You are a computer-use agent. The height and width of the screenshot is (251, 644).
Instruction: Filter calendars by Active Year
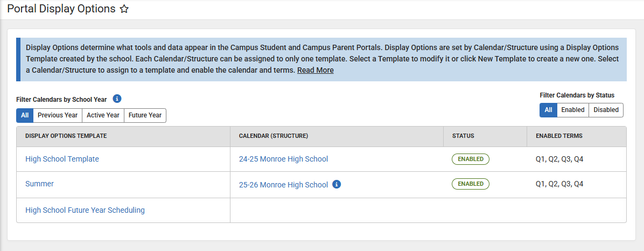pos(103,115)
